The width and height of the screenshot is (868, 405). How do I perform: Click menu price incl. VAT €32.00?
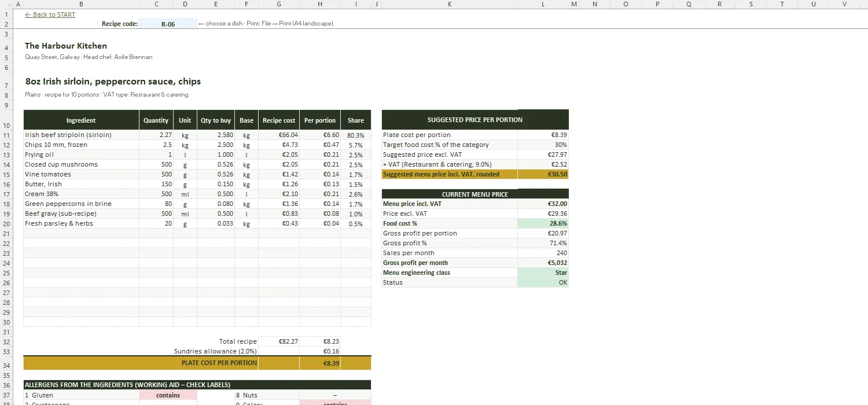pyautogui.click(x=543, y=204)
